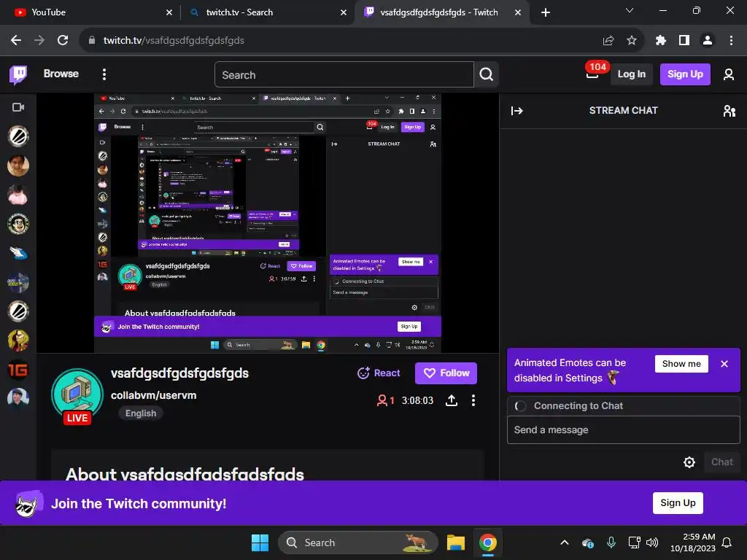Open the viewer count indicator
747x560 pixels.
[385, 400]
